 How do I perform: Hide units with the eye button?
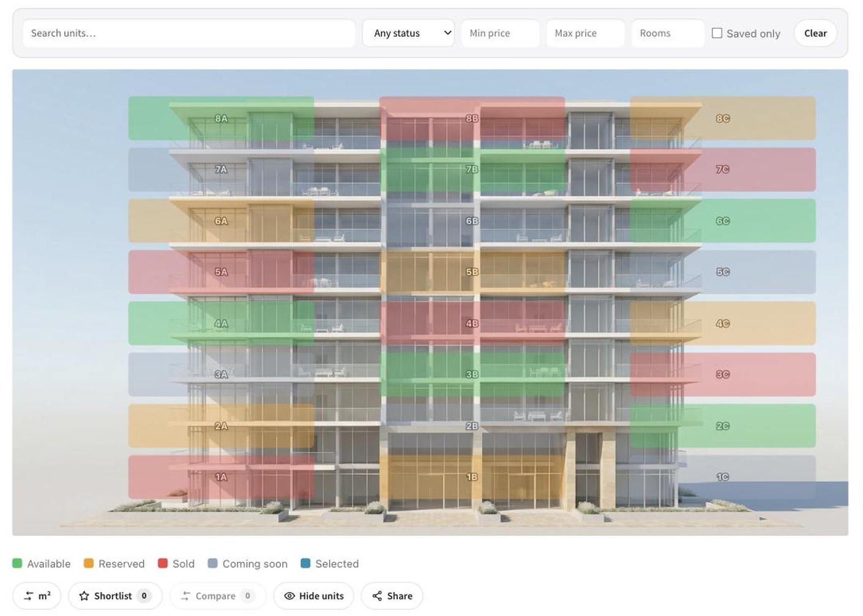click(x=313, y=596)
